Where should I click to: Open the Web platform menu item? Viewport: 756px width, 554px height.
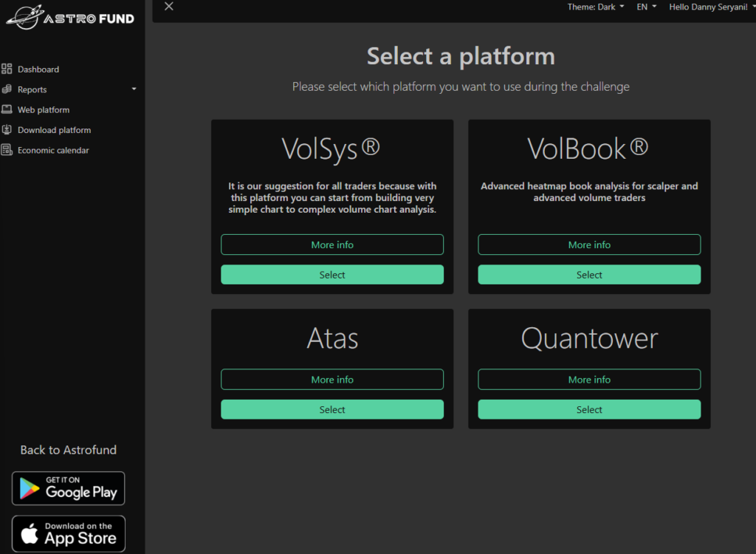click(44, 109)
